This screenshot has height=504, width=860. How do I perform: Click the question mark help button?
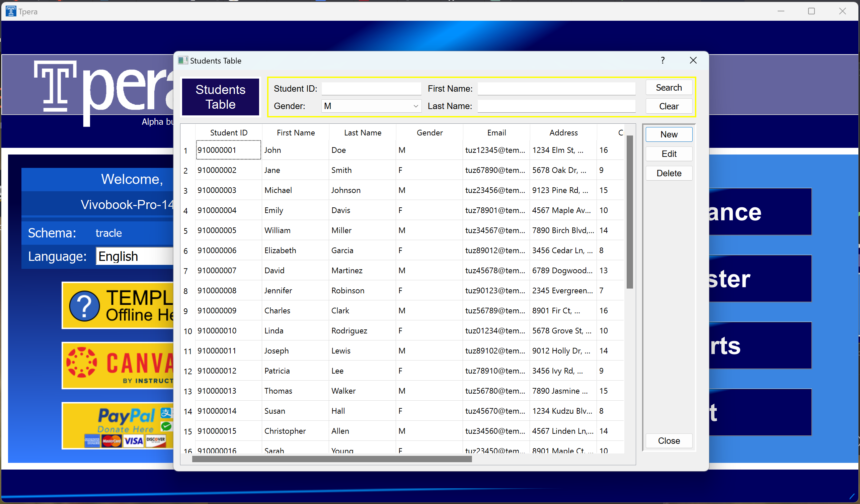point(662,61)
